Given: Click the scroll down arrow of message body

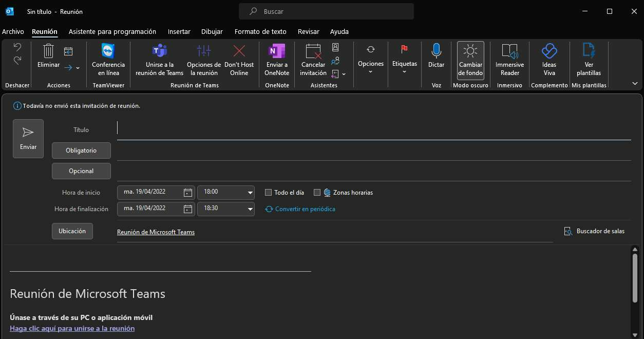Looking at the screenshot, I should (x=635, y=335).
